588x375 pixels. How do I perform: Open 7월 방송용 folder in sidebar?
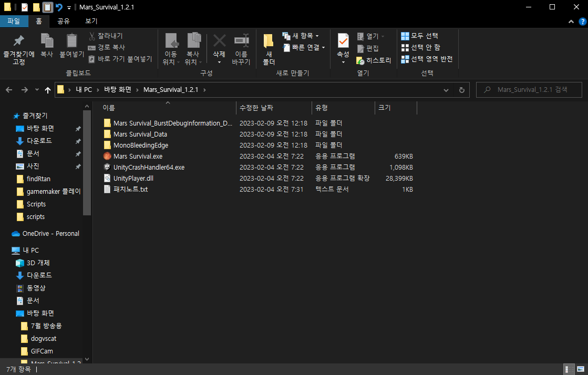pos(46,326)
